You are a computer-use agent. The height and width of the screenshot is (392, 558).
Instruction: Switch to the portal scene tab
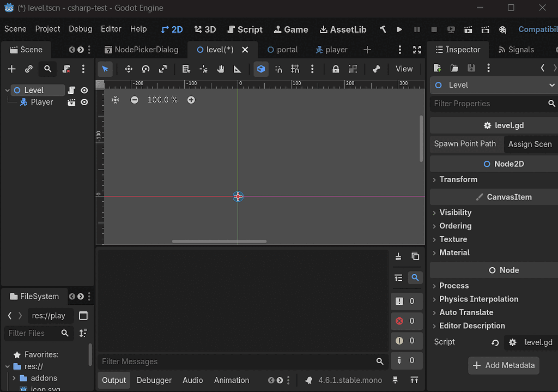pos(283,50)
